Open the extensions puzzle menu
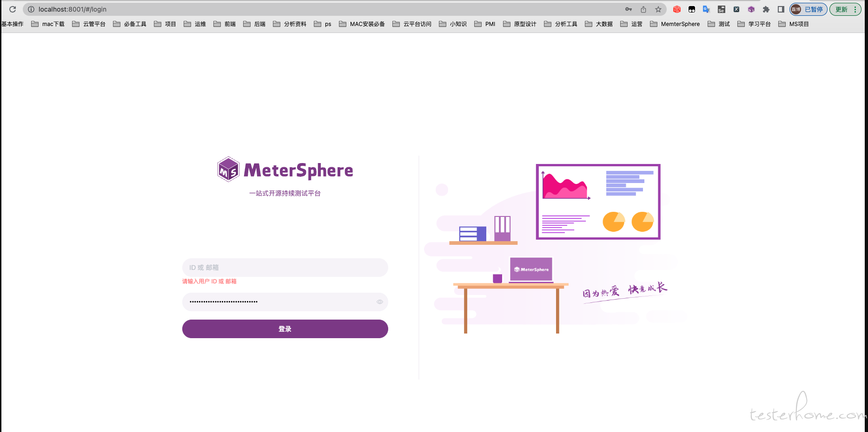 click(766, 9)
